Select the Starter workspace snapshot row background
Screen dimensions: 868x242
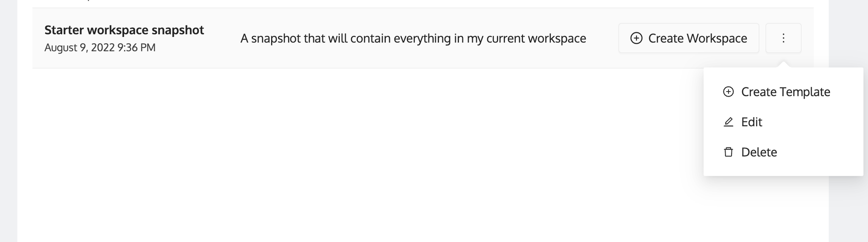pyautogui.click(x=423, y=38)
